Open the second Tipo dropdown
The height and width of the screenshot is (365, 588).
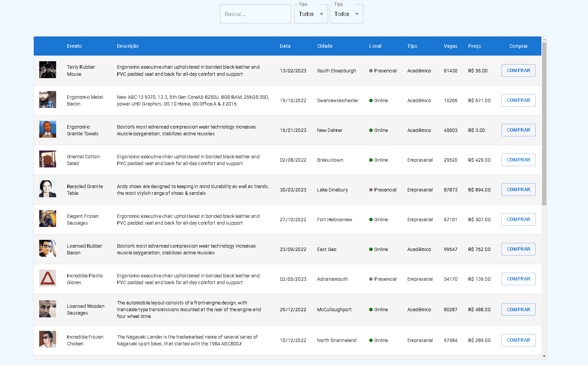(346, 14)
